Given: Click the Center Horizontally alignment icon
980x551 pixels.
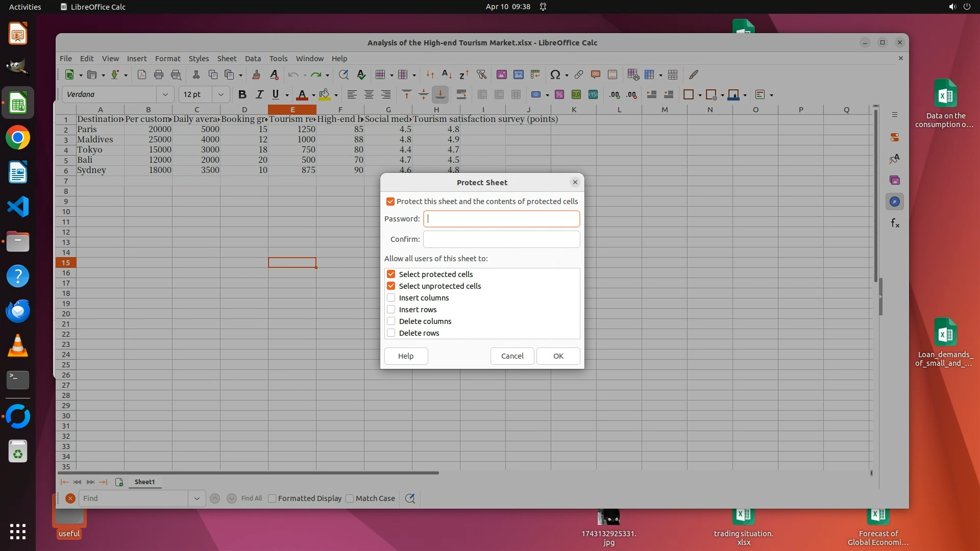Looking at the screenshot, I should click(369, 94).
